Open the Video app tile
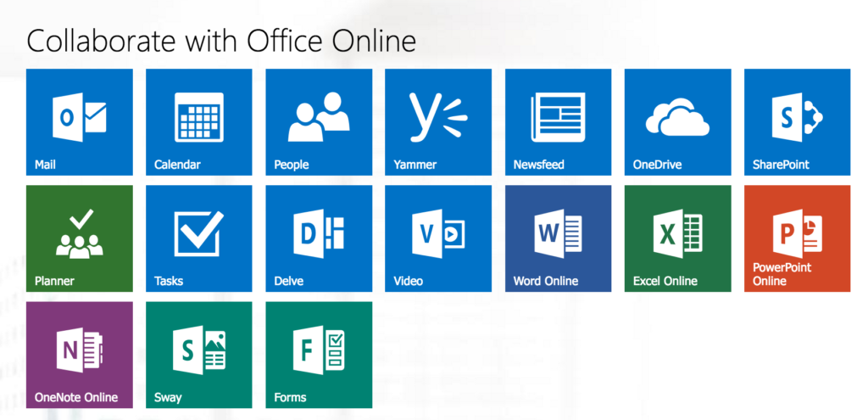 pos(438,238)
